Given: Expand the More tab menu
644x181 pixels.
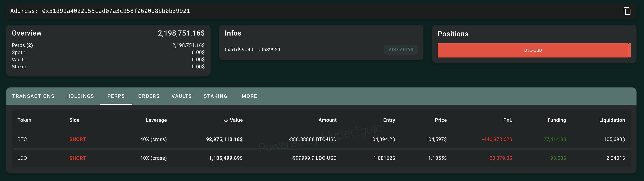Looking at the screenshot, I should (249, 96).
